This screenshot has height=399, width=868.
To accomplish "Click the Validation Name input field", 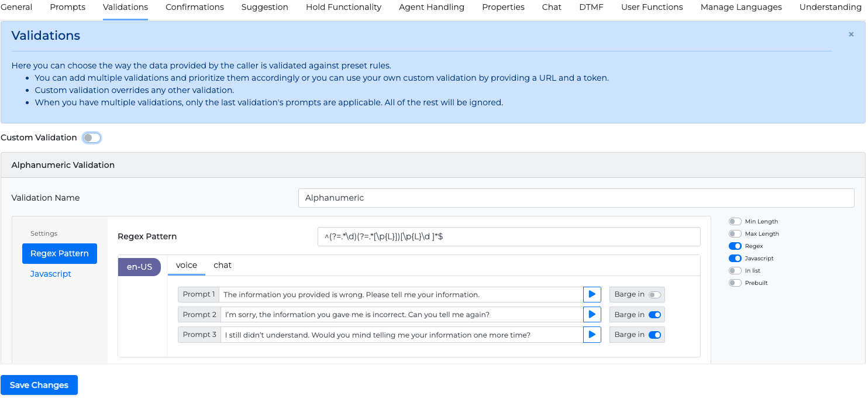I will [576, 198].
